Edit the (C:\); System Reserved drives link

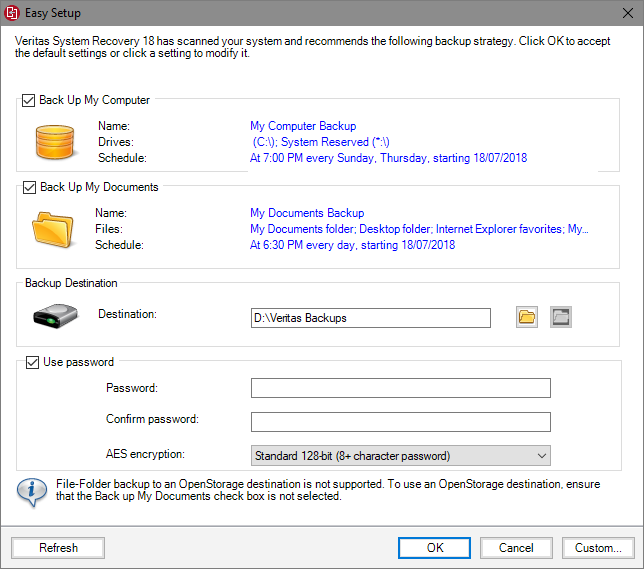pyautogui.click(x=321, y=142)
